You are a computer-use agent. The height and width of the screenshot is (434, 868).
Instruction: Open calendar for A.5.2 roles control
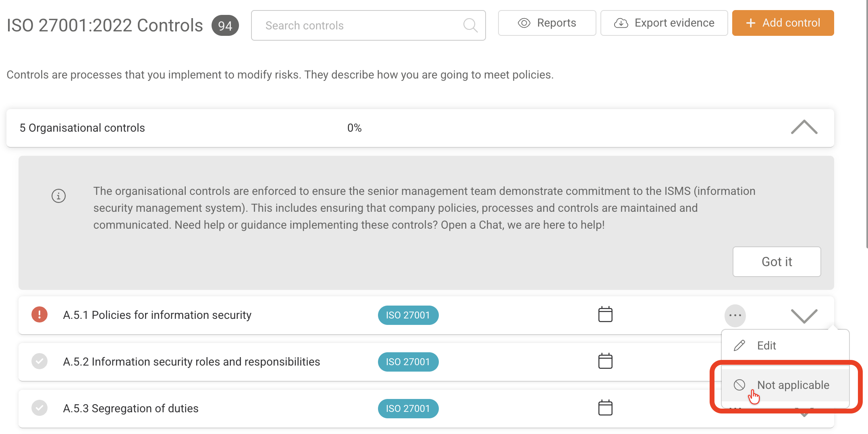pyautogui.click(x=605, y=362)
